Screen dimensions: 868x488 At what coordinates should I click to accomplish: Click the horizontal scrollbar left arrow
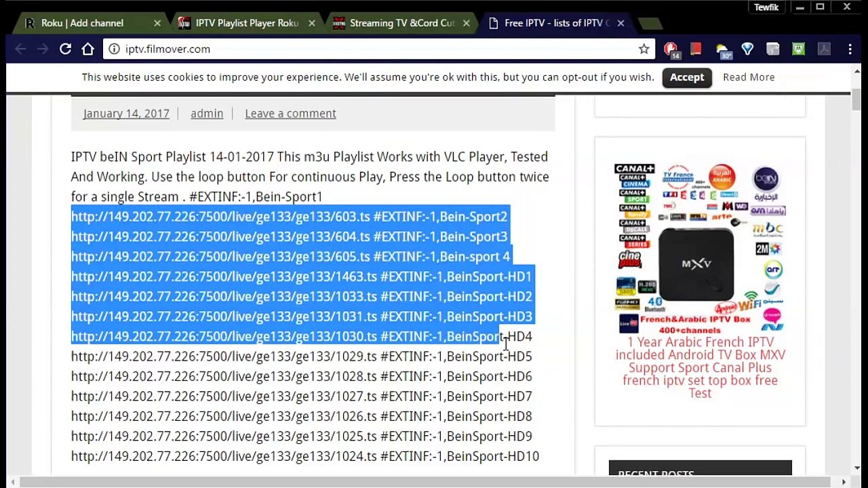click(13, 482)
